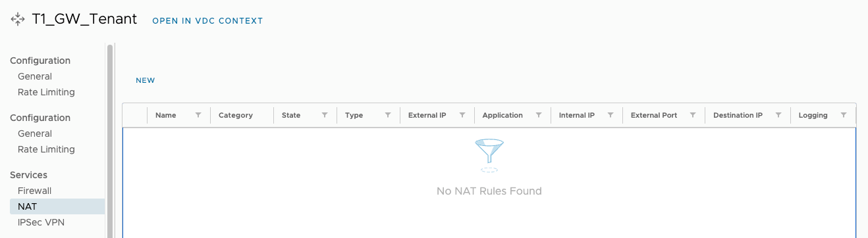Click the sidebar vertical scrollbar
This screenshot has height=238, width=868.
(110, 138)
